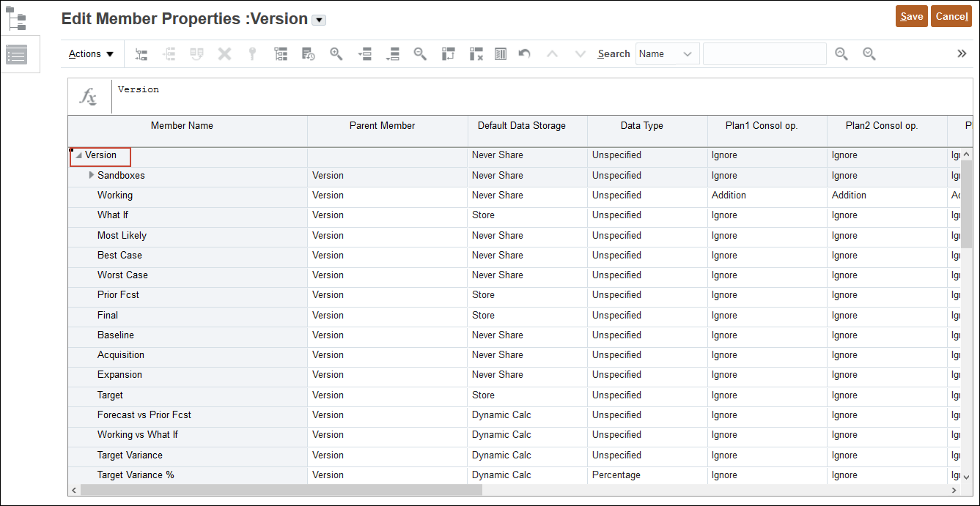Click the formula fx icon

89,97
